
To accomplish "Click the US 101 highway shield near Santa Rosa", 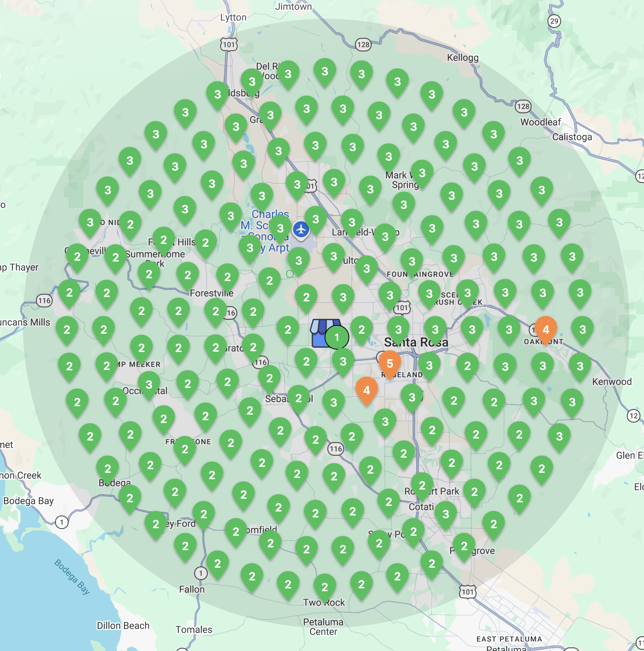I will click(x=402, y=307).
